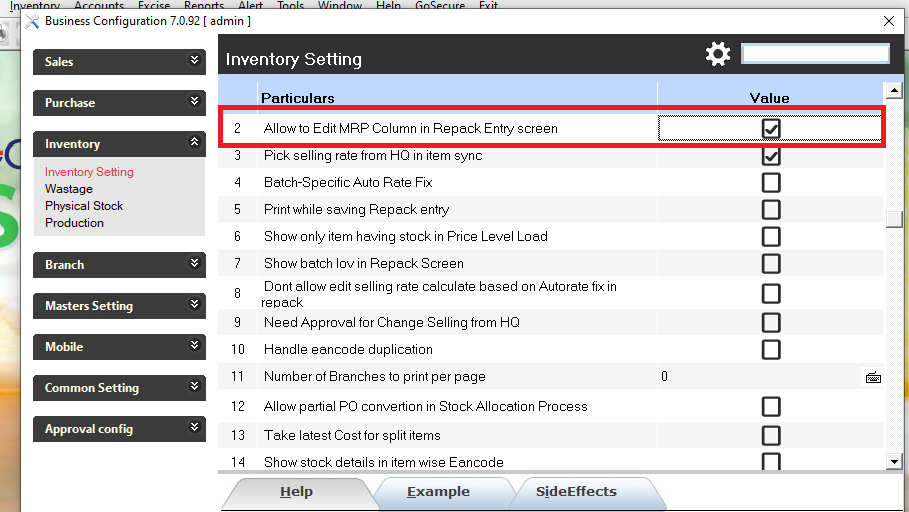Click the scroll down arrow of settings list

(894, 462)
